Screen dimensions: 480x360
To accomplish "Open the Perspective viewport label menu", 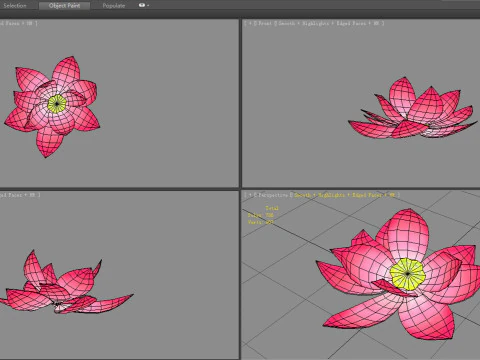I will [x=272, y=195].
